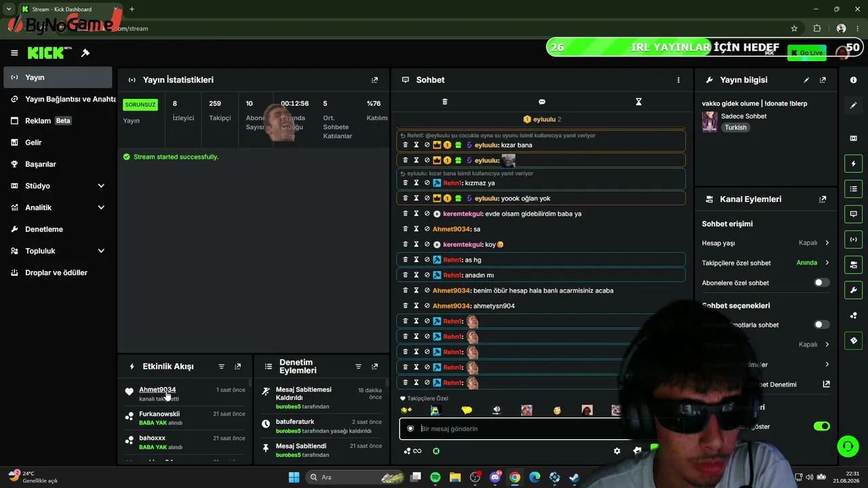Click the image emote sent by eyluulu
The width and height of the screenshot is (868, 488).
(508, 161)
